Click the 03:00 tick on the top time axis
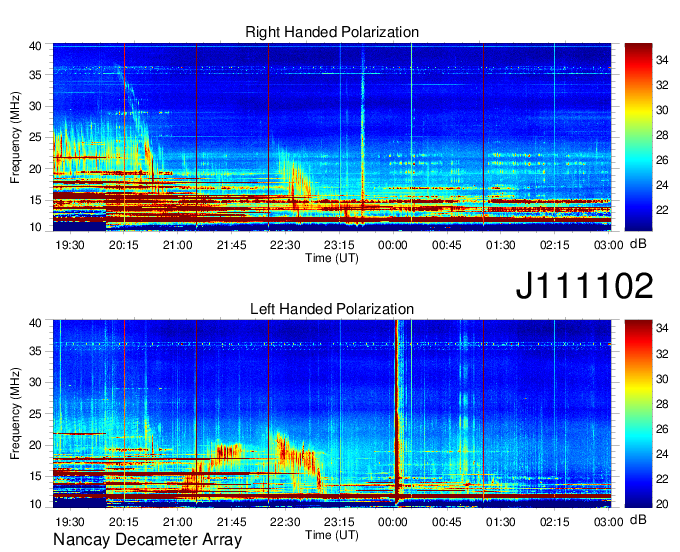The height and width of the screenshot is (552, 680). point(608,245)
